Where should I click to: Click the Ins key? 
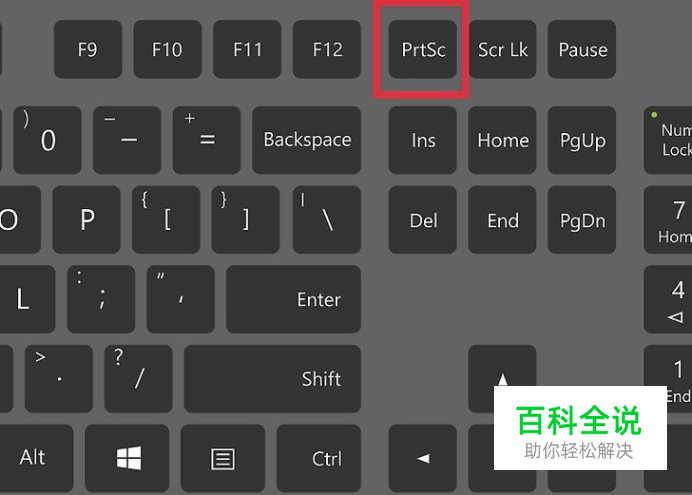[x=422, y=140]
